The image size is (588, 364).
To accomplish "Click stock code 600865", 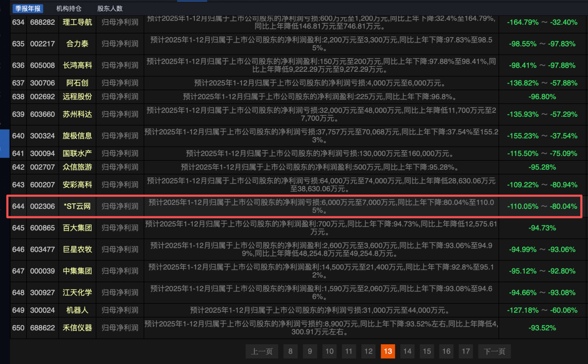I will [x=43, y=227].
